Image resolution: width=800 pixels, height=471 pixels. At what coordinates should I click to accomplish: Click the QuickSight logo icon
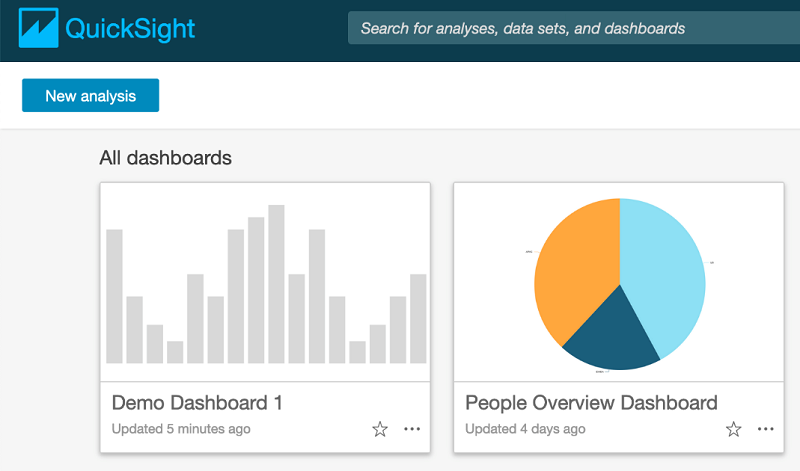pos(38,28)
